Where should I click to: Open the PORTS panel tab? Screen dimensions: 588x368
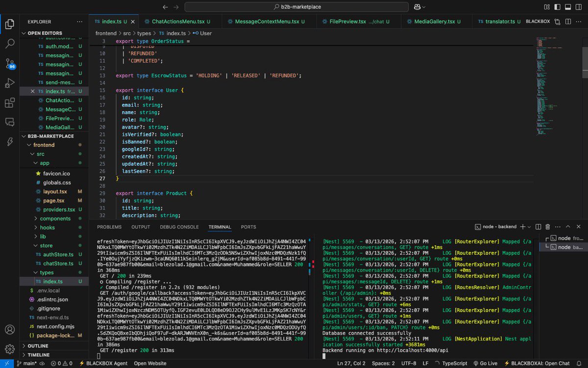pos(248,227)
